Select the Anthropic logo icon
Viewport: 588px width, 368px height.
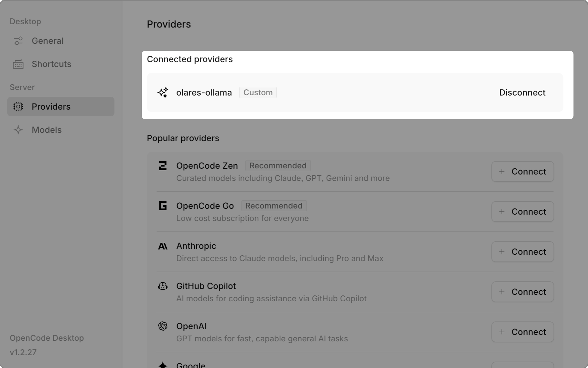coord(163,246)
